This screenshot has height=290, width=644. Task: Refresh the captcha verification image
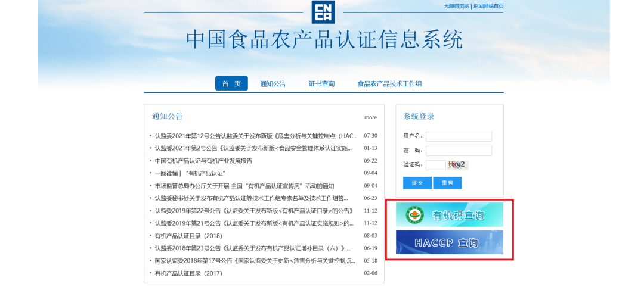point(458,165)
